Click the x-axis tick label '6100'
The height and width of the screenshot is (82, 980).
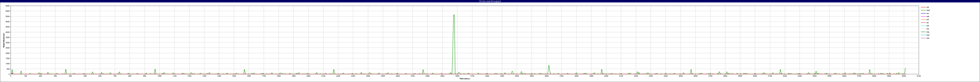pyautogui.click(x=919, y=76)
